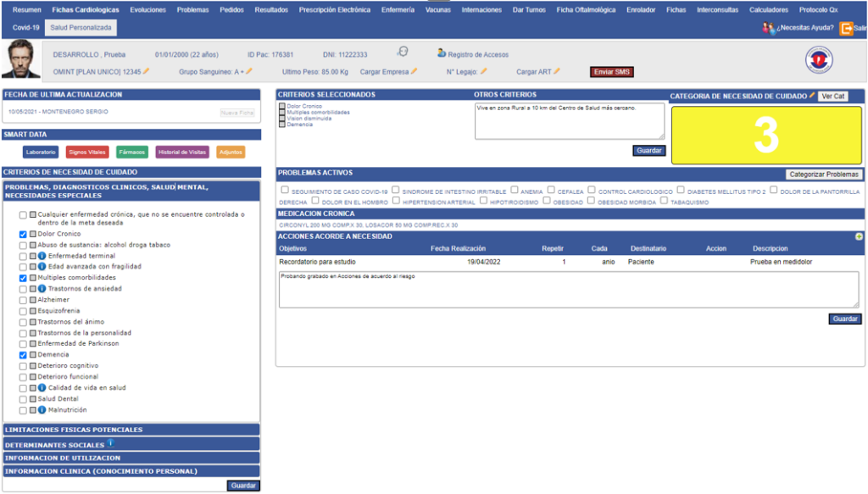Check the Alzheimer criterion checkbox
Image resolution: width=868 pixels, height=494 pixels.
coord(24,300)
